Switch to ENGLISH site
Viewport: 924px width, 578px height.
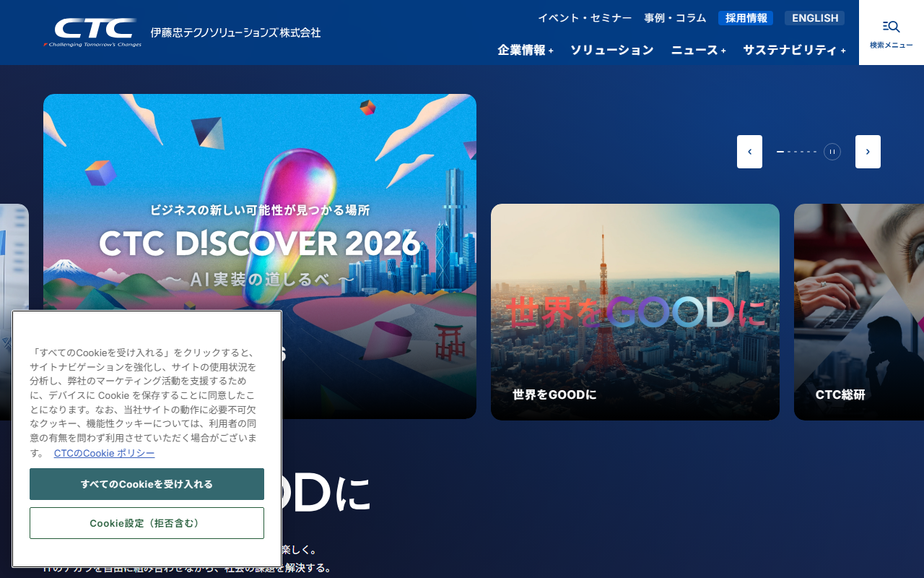(x=814, y=18)
